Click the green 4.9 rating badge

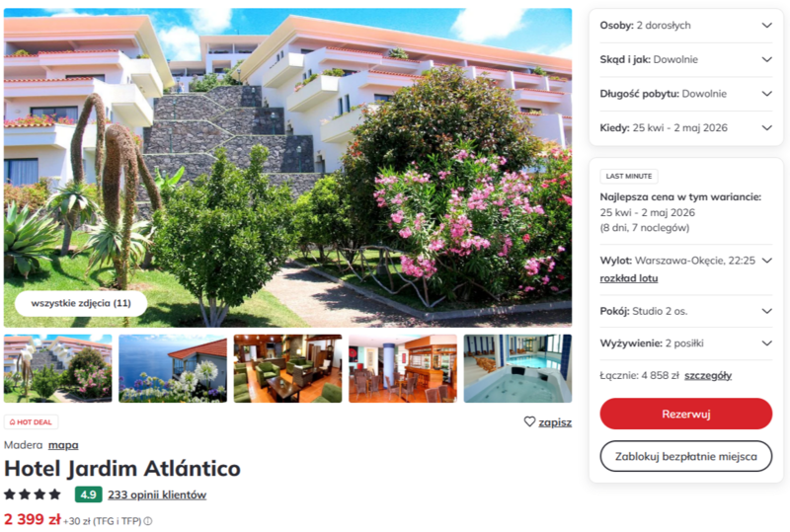click(88, 494)
